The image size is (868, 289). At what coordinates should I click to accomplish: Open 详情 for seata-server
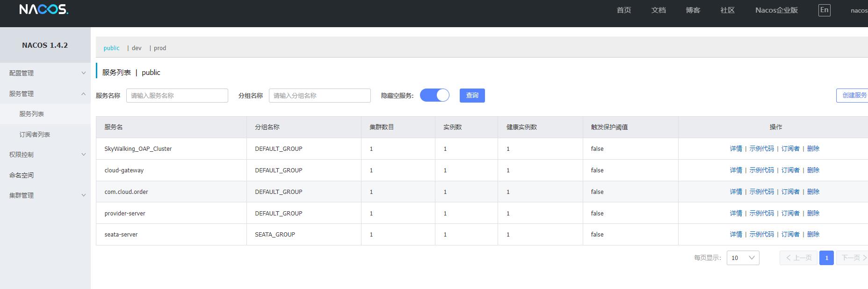(x=736, y=234)
